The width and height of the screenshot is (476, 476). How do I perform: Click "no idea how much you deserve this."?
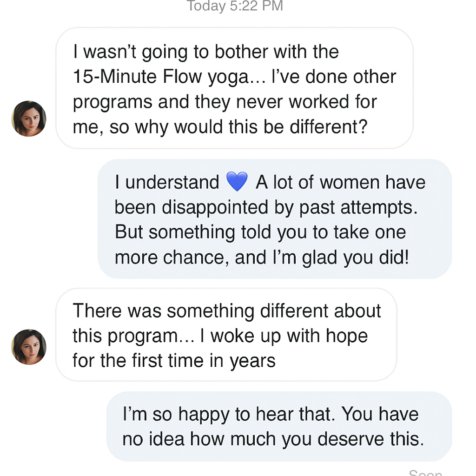click(x=273, y=439)
